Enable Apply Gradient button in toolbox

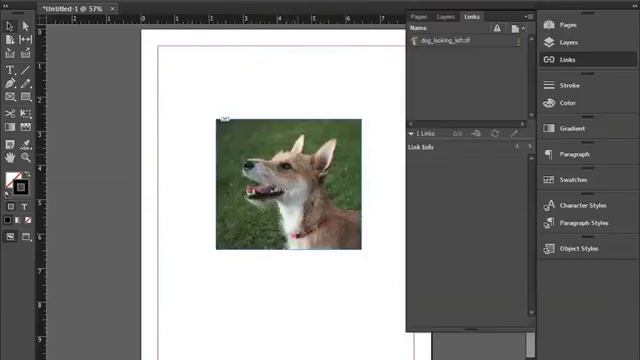(17, 220)
